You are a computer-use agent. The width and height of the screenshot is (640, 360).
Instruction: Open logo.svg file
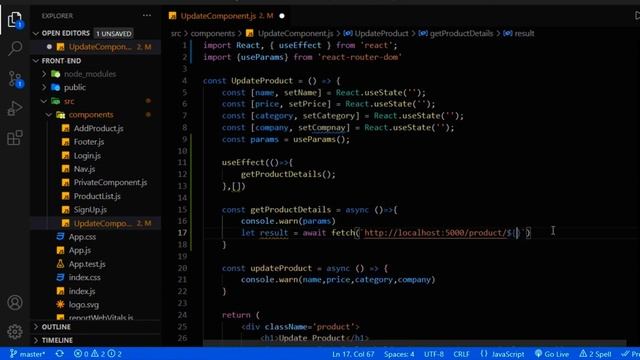[83, 304]
